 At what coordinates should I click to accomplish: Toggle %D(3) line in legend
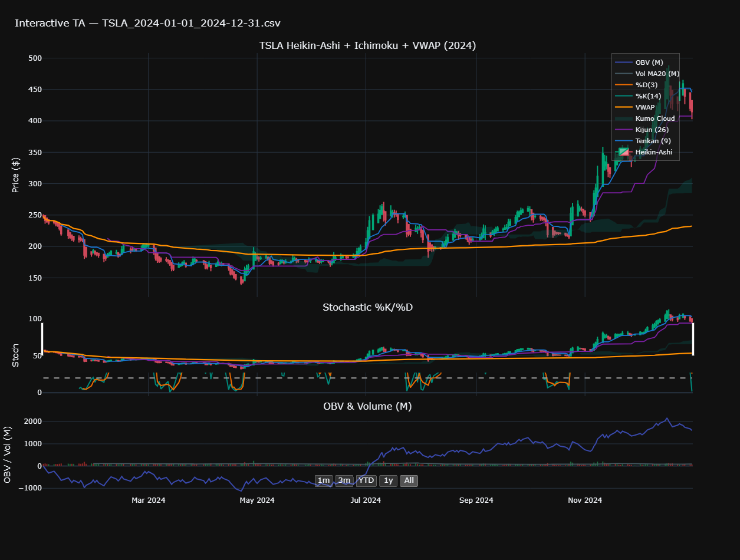645,85
